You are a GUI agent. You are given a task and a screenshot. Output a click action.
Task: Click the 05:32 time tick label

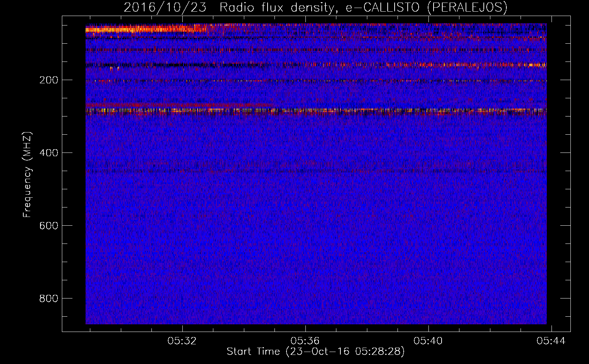tap(182, 341)
